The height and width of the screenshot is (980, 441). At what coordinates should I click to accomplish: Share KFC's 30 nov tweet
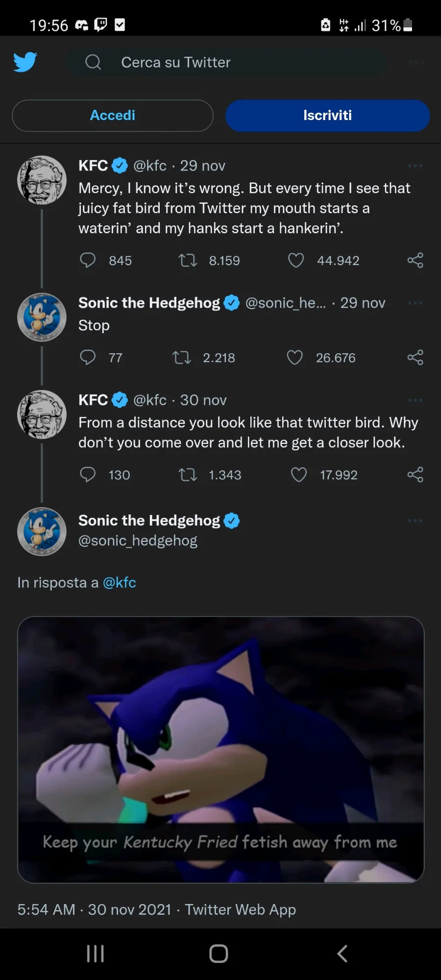[415, 475]
